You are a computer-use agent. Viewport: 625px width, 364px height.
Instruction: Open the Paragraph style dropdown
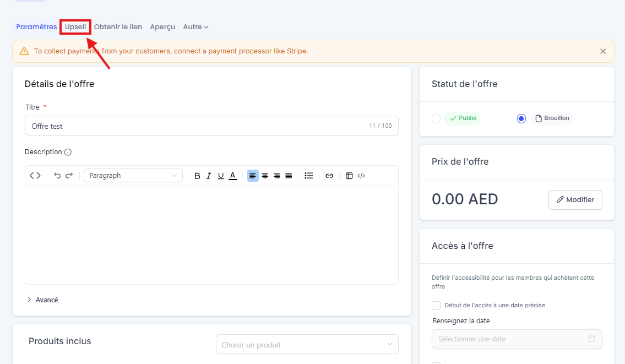133,176
